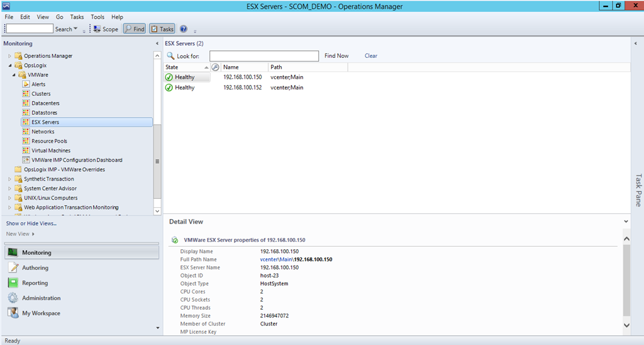This screenshot has height=345, width=644.
Task: Open the Search dropdown arrow
Action: [x=76, y=29]
